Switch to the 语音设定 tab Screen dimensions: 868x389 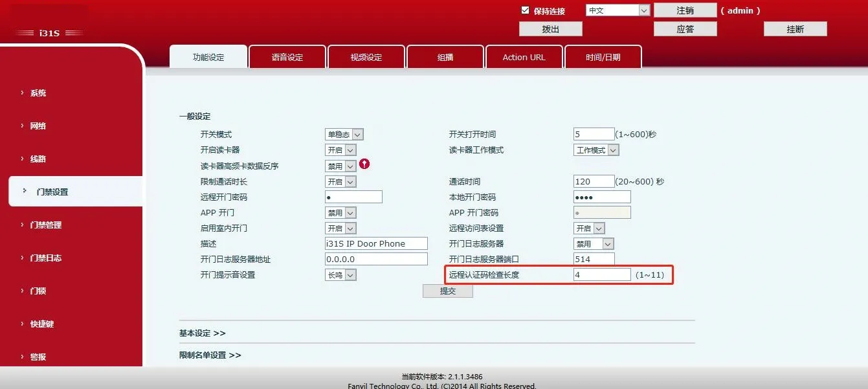(x=287, y=57)
